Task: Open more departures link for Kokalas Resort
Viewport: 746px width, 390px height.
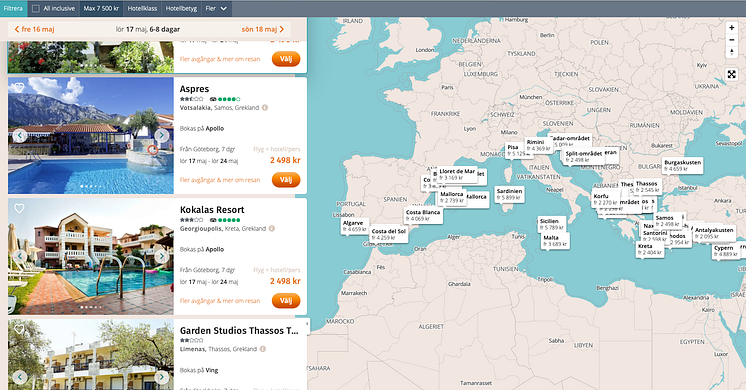Action: coord(220,301)
